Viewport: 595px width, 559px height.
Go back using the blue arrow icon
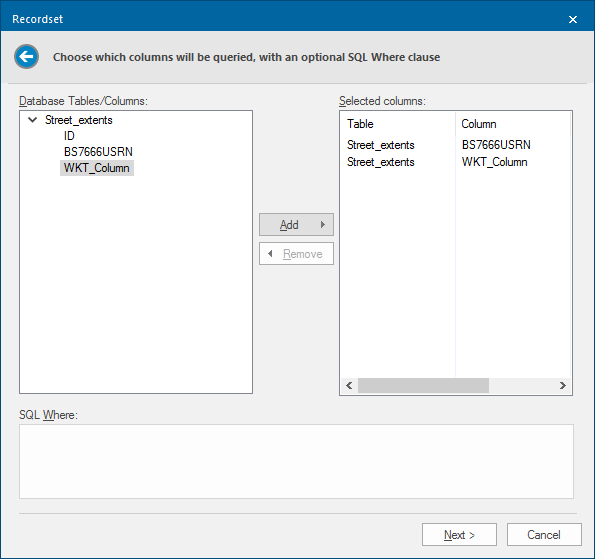click(27, 57)
